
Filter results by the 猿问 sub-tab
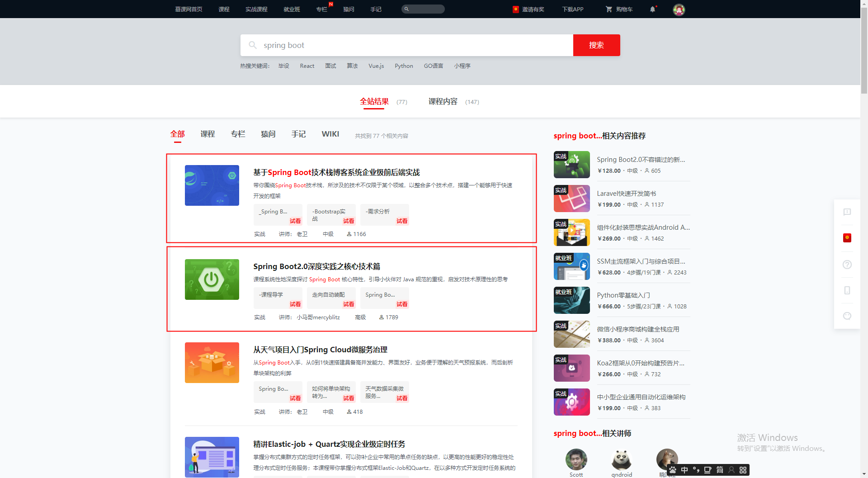click(268, 134)
